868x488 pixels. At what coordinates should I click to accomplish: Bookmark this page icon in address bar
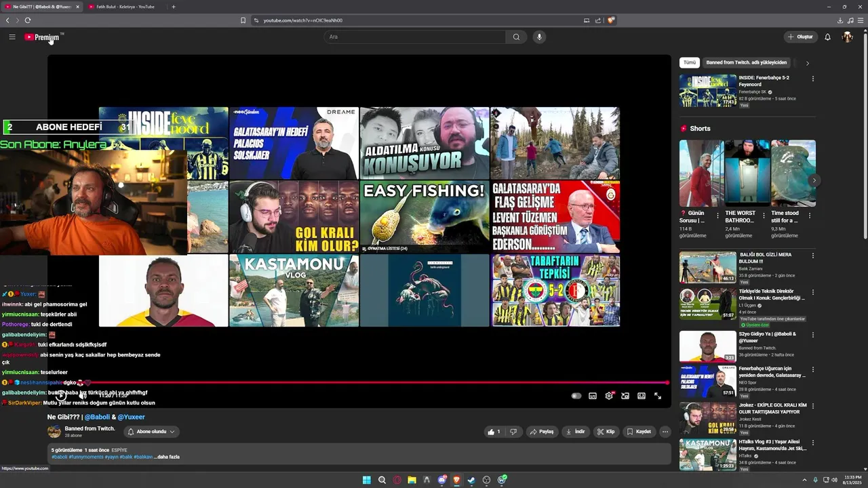[x=243, y=20]
